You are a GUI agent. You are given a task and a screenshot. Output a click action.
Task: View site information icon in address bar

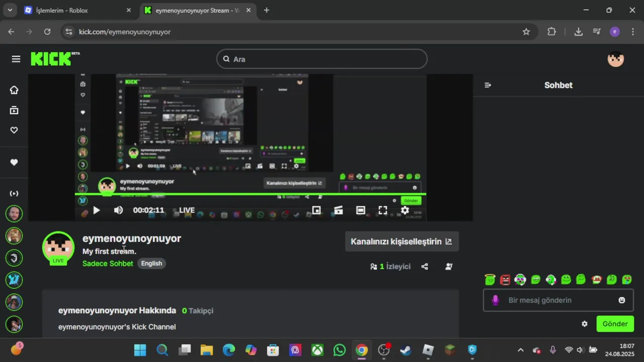click(x=69, y=32)
